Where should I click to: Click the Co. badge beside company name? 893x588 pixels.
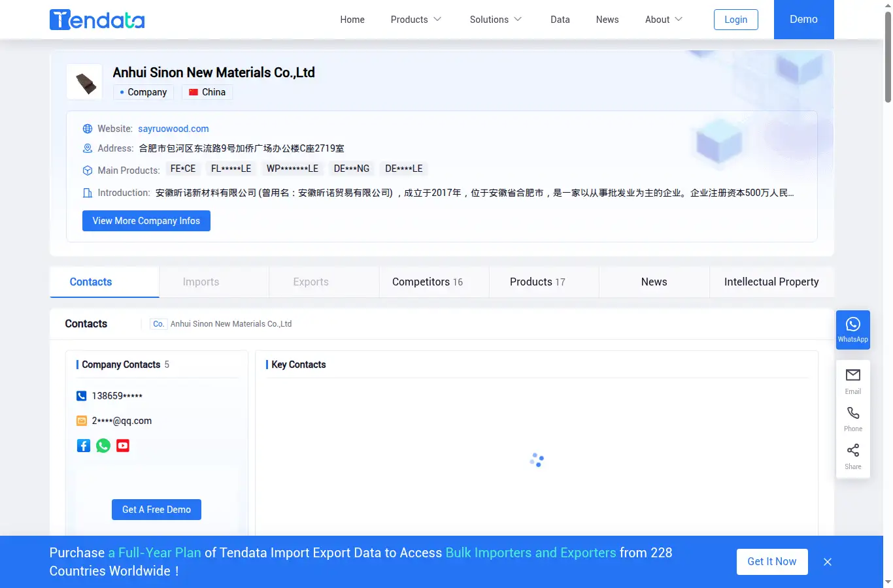click(159, 324)
